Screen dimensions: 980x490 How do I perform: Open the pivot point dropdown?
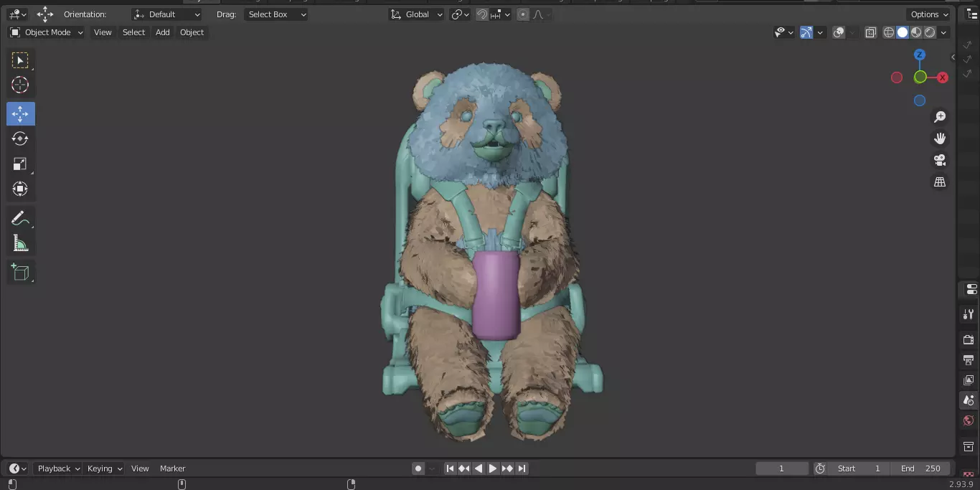[460, 14]
